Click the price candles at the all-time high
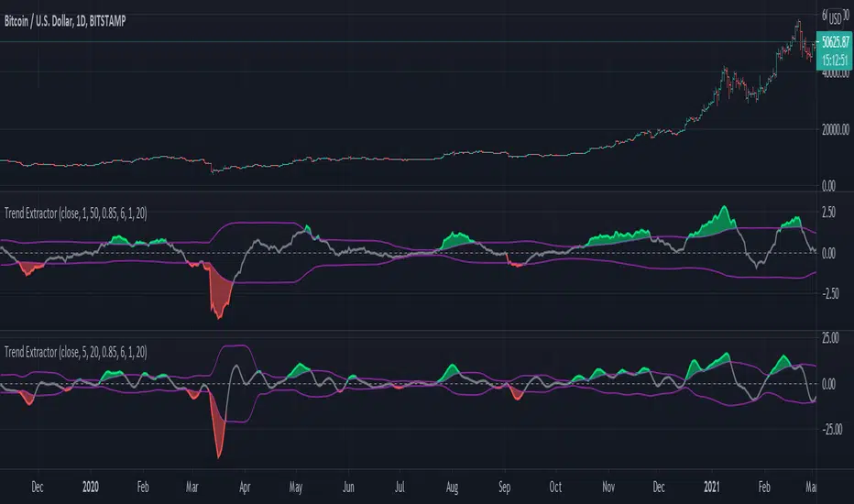Image resolution: width=854 pixels, height=504 pixels. coord(798,27)
